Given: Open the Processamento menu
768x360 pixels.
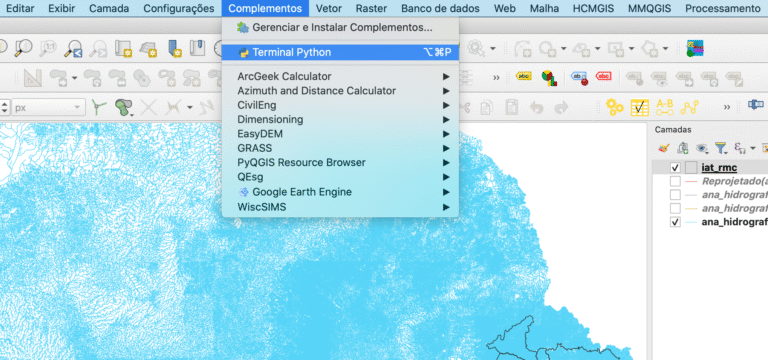Looking at the screenshot, I should [x=722, y=8].
